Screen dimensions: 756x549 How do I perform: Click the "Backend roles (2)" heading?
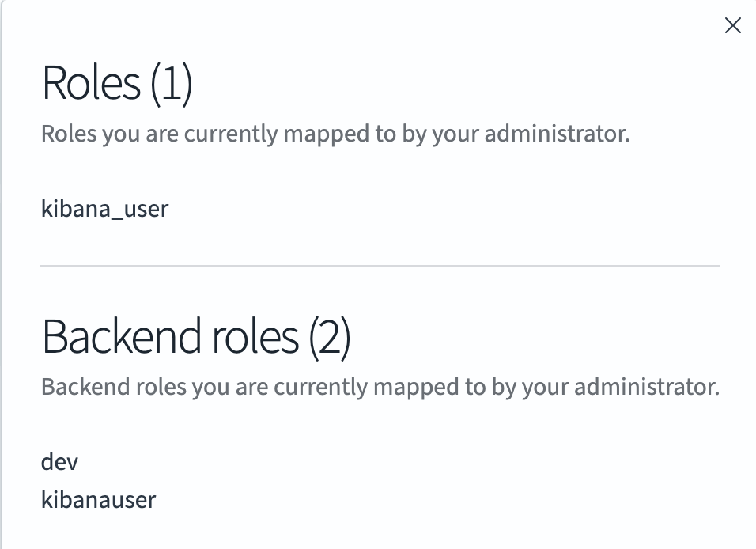coord(196,337)
